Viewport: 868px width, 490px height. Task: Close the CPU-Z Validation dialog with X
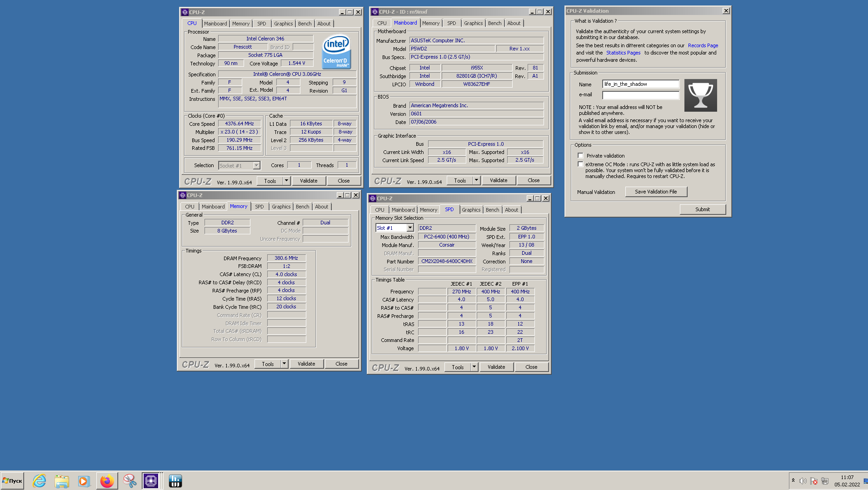(x=726, y=11)
